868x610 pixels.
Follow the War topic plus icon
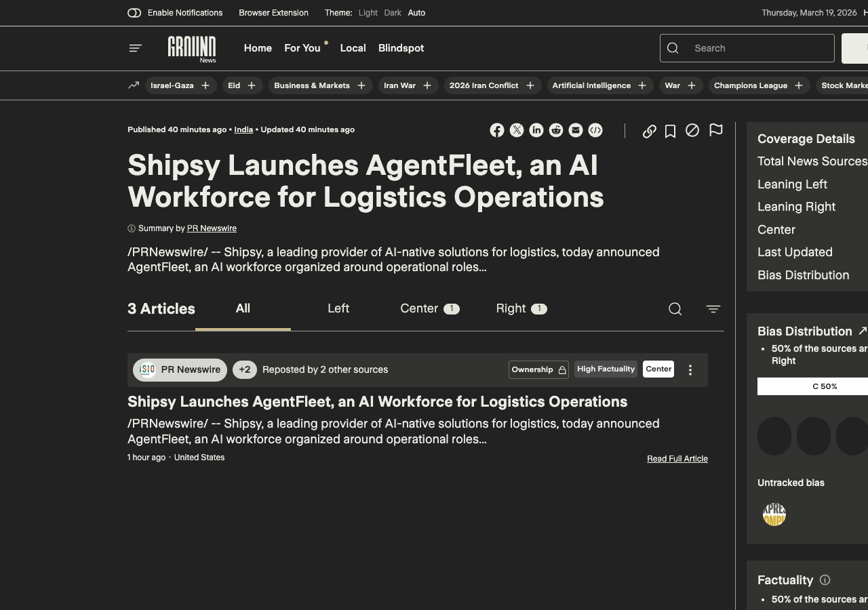pos(692,85)
